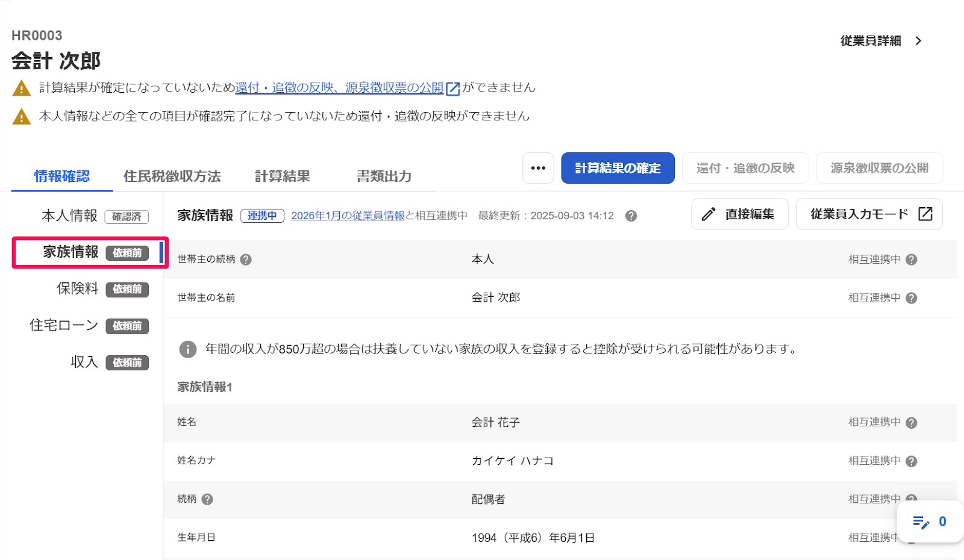Click the external link icon after 源泉徴収票の公開

(452, 89)
